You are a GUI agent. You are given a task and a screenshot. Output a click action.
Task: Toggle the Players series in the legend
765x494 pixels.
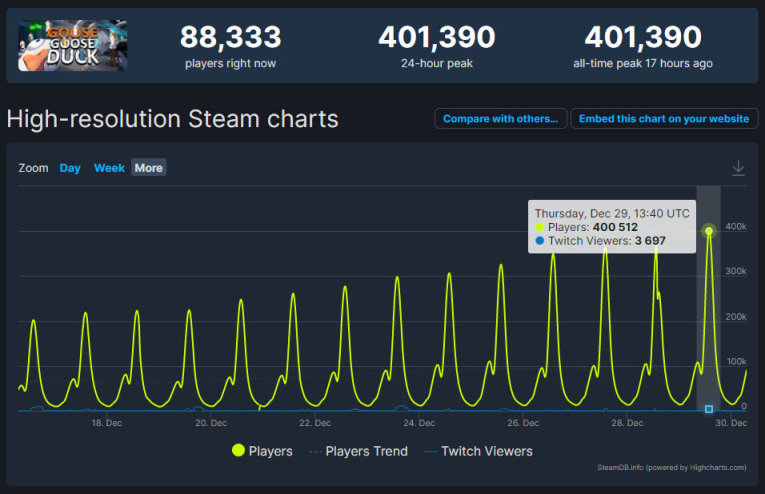(262, 451)
